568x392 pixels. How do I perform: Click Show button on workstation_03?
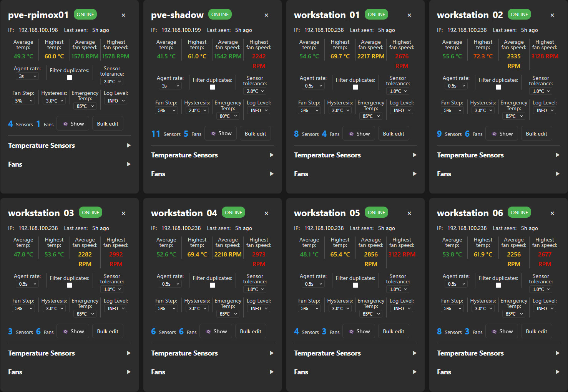click(x=73, y=331)
